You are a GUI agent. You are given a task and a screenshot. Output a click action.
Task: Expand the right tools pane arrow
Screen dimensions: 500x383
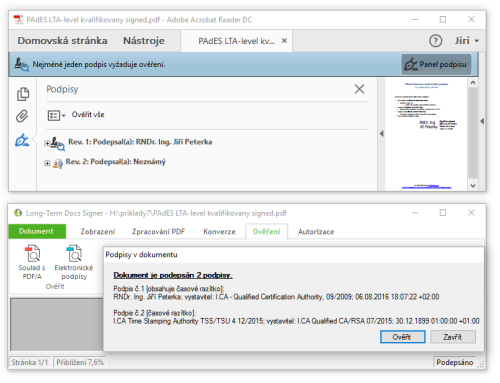482,121
